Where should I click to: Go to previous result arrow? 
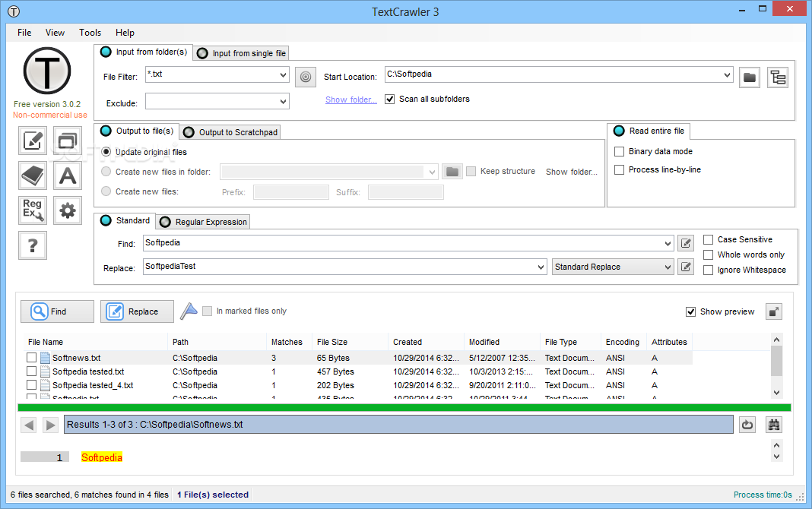(x=29, y=425)
